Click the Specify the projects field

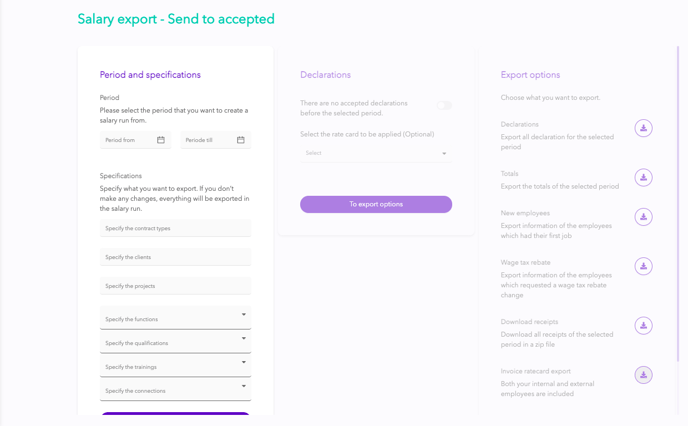coord(176,286)
